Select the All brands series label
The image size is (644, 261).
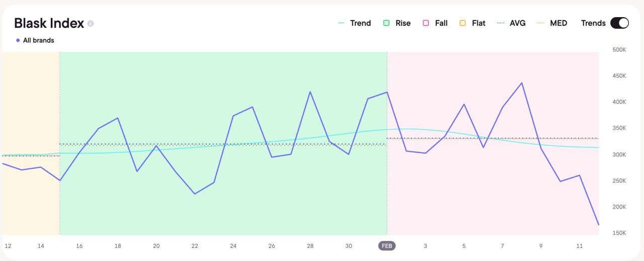[x=39, y=40]
